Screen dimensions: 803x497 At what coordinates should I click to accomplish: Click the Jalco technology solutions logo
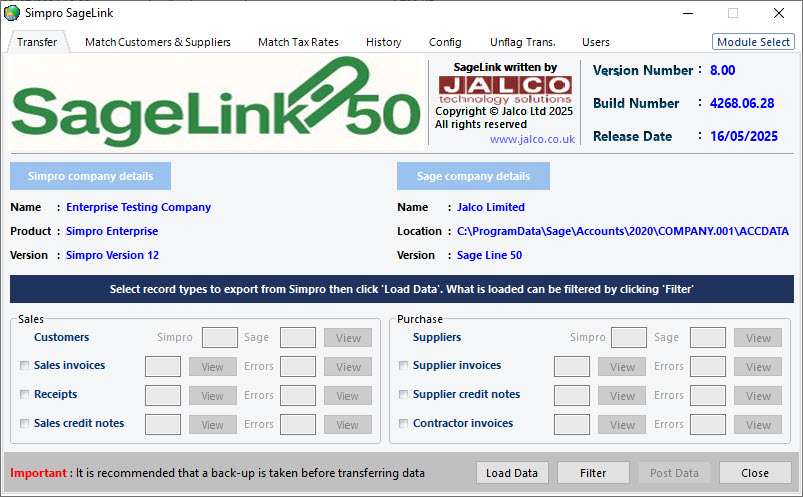[504, 90]
